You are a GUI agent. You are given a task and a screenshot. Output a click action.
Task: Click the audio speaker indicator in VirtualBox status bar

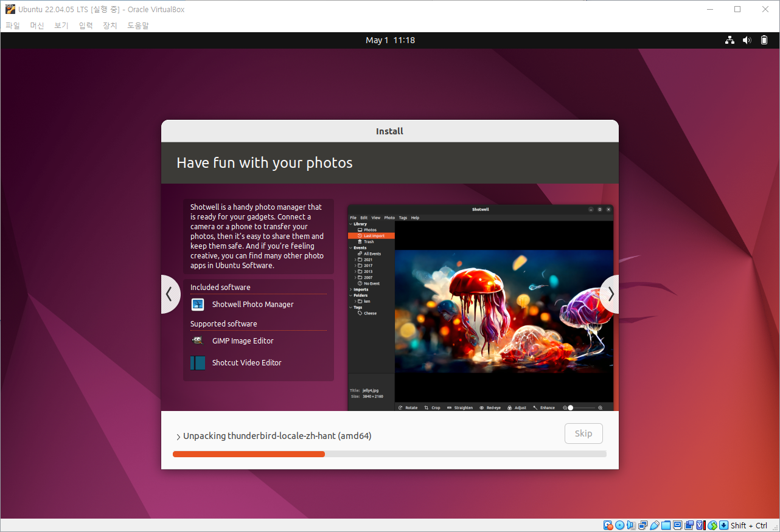click(631, 525)
